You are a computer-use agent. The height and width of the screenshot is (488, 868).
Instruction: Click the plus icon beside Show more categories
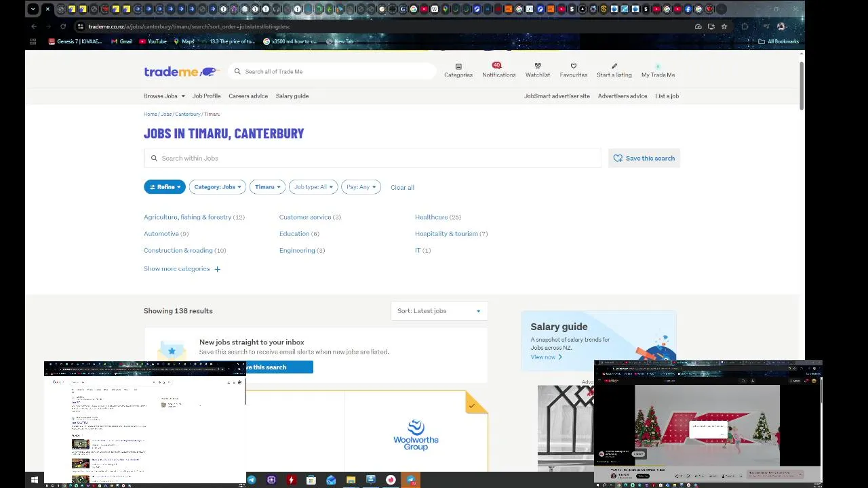click(x=217, y=269)
